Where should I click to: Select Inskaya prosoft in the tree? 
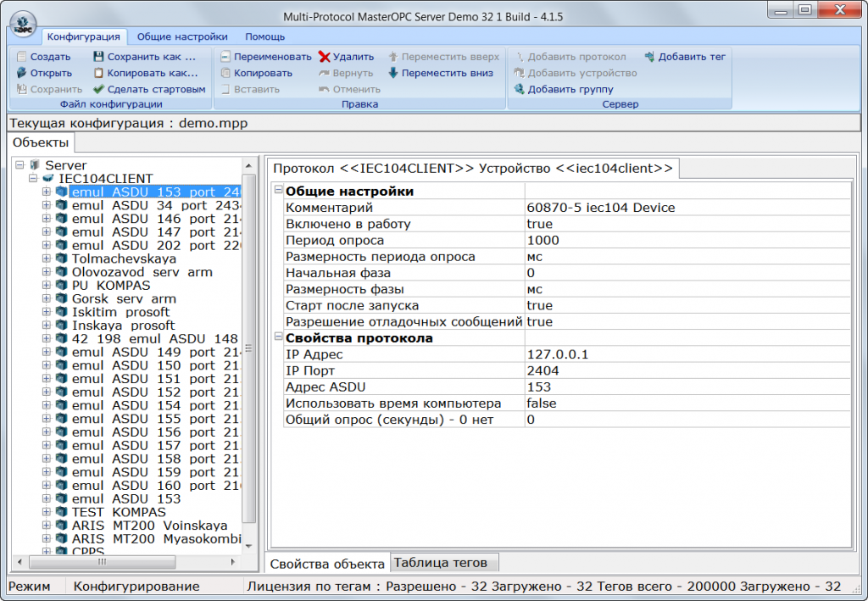[124, 325]
